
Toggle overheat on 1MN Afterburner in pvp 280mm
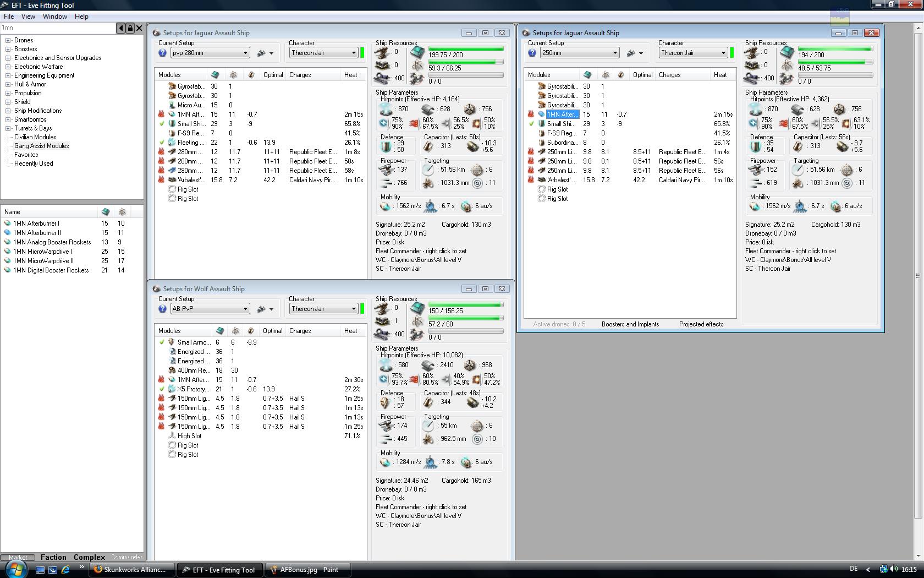tap(161, 114)
